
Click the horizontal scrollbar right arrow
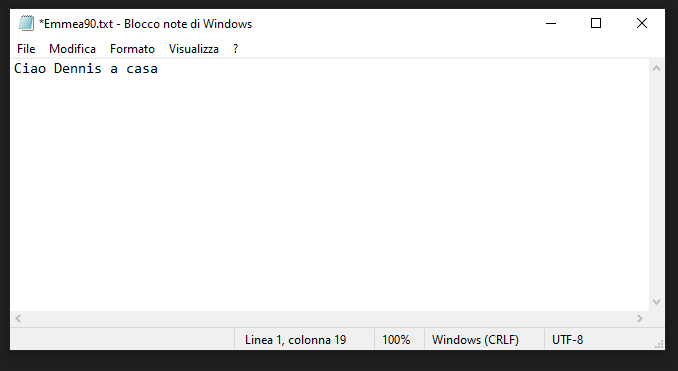(640, 319)
